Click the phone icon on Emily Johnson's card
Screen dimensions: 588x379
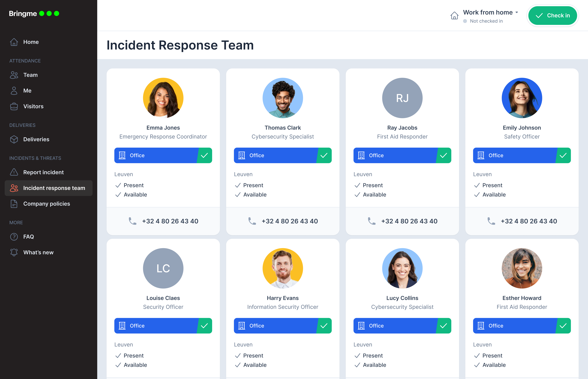click(491, 221)
